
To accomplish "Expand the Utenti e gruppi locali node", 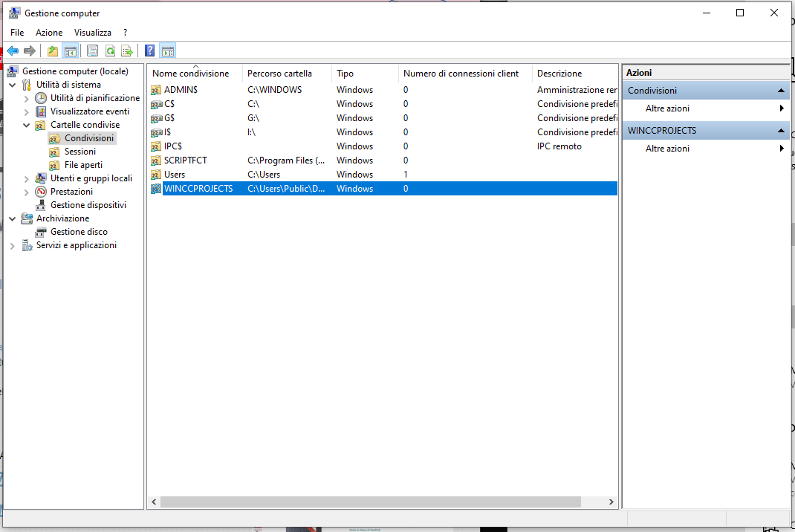I will click(26, 178).
